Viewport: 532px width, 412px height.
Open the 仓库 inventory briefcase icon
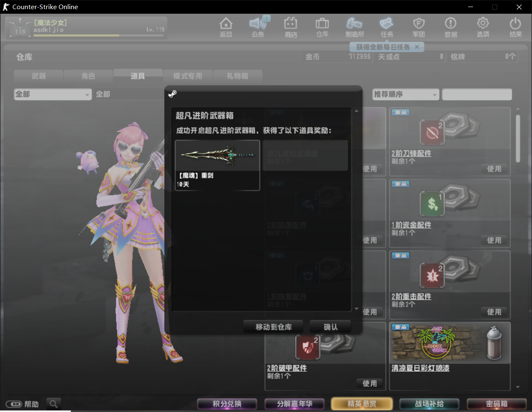322,27
